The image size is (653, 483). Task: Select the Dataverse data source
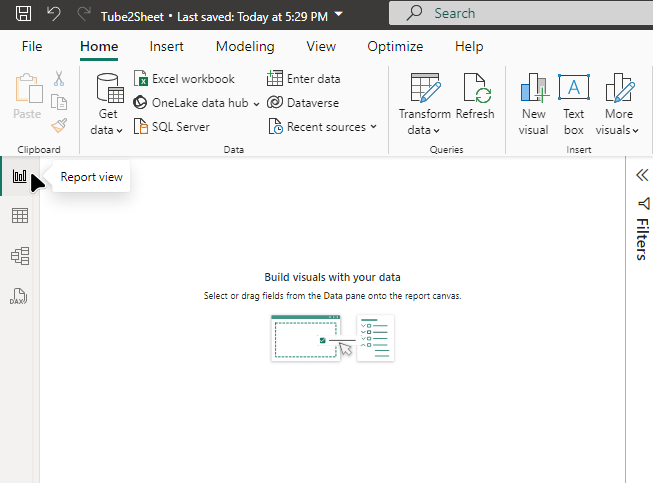303,103
